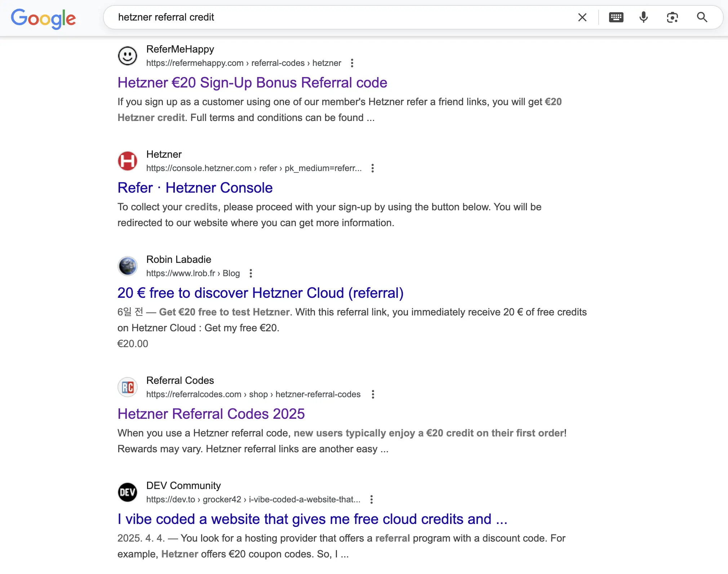Clear the search query with the X
This screenshot has width=728, height=574.
pos(582,17)
